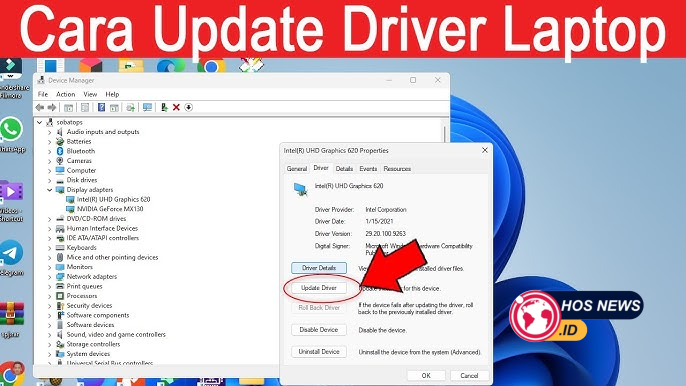Click Cancel in Properties dialog
This screenshot has width=686, height=386.
469,375
